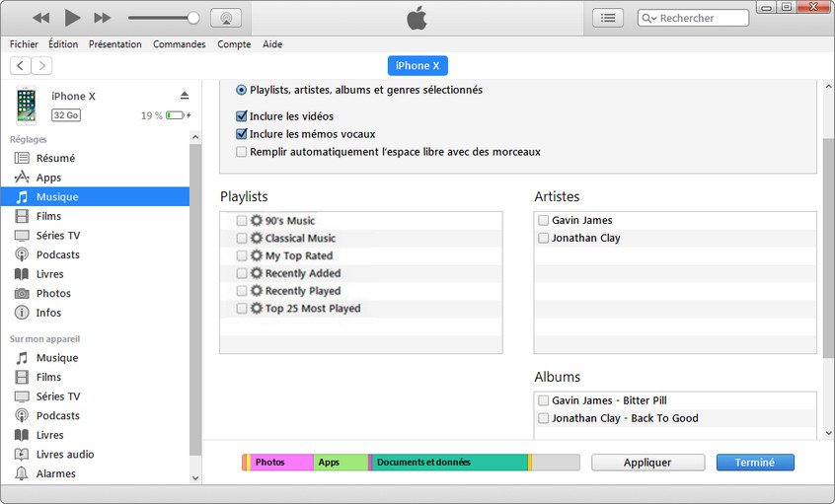Check artist Jonathan Clay
The width and height of the screenshot is (835, 504).
(543, 238)
